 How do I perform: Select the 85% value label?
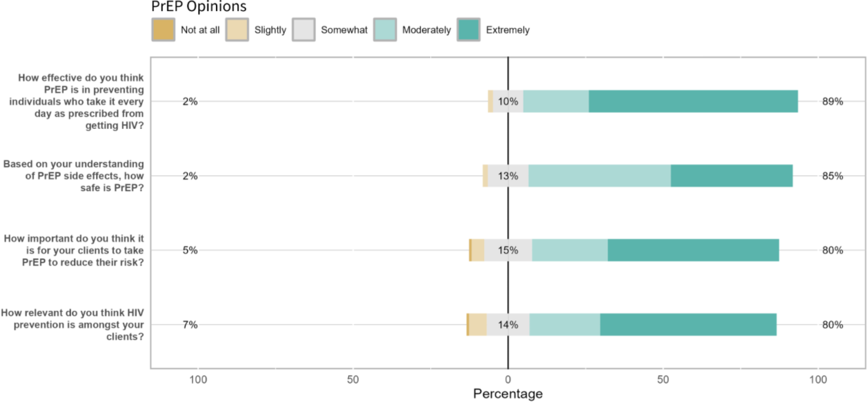832,176
